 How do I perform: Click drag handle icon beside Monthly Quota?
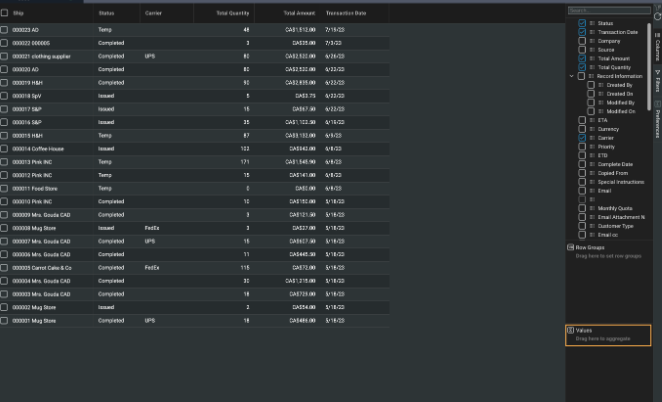pos(592,208)
